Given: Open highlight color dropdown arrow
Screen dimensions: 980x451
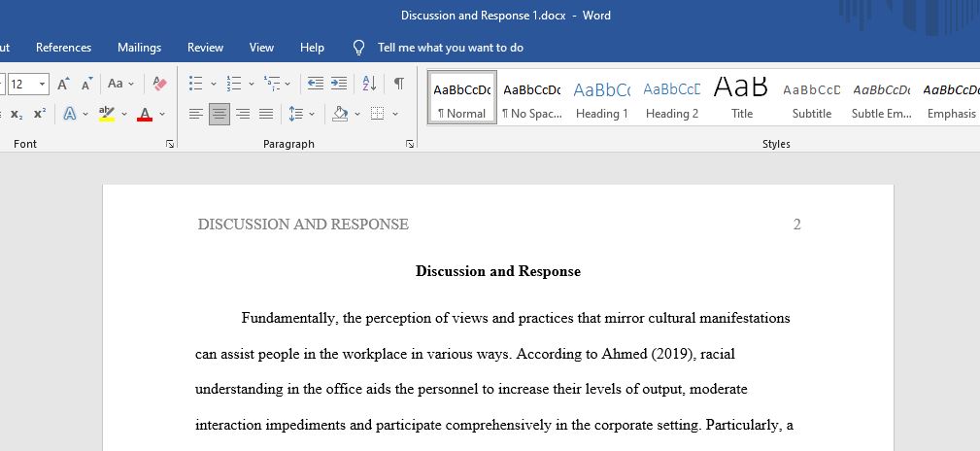Looking at the screenshot, I should [123, 114].
